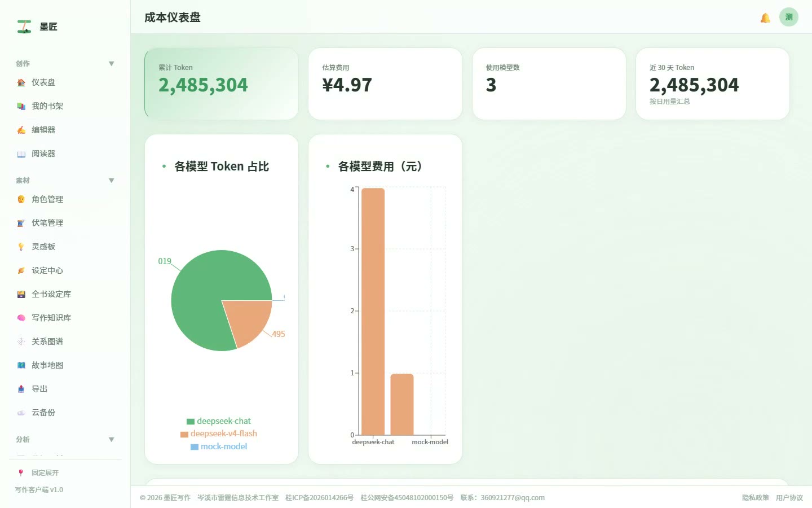Collapse the 分析 section arrow
Screen dimensions: 812x508
[x=111, y=440]
